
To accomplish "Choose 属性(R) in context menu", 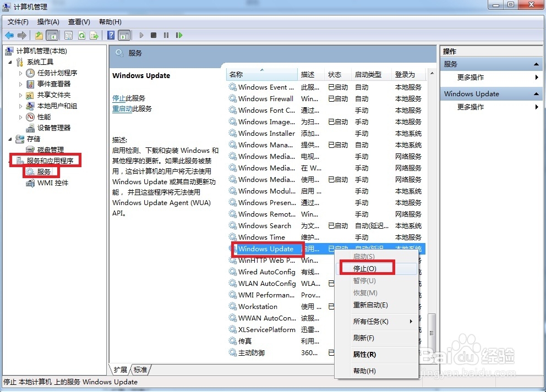I will coord(376,355).
